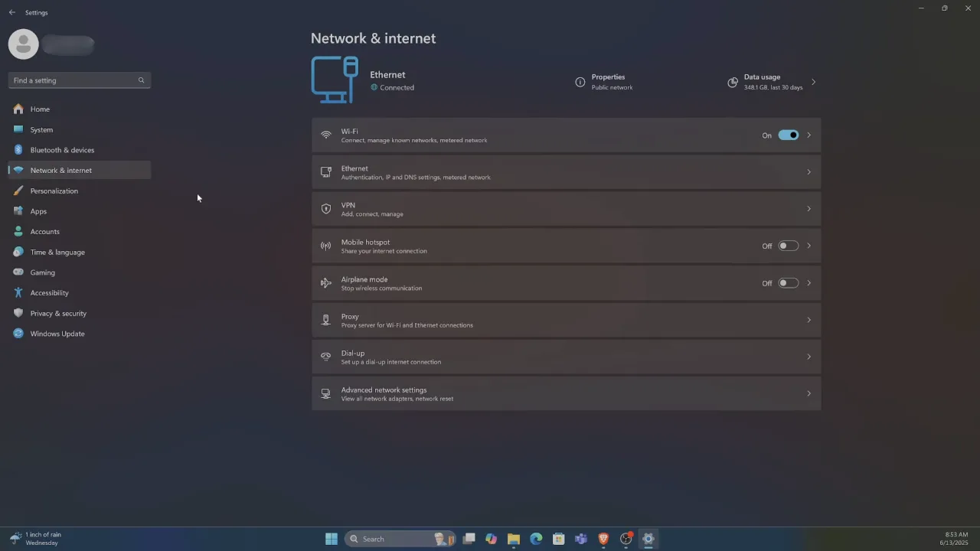The image size is (980, 551).
Task: Click the Airplane mode airplane icon
Action: point(326,282)
